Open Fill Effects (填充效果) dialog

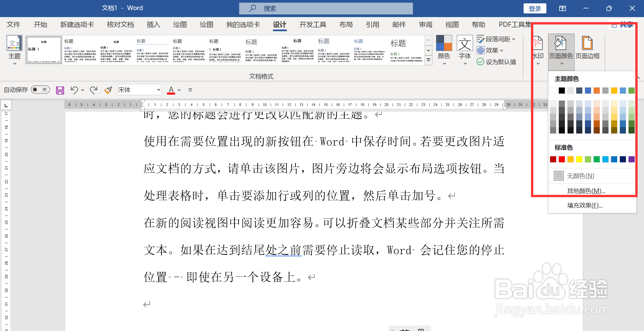pyautogui.click(x=592, y=205)
